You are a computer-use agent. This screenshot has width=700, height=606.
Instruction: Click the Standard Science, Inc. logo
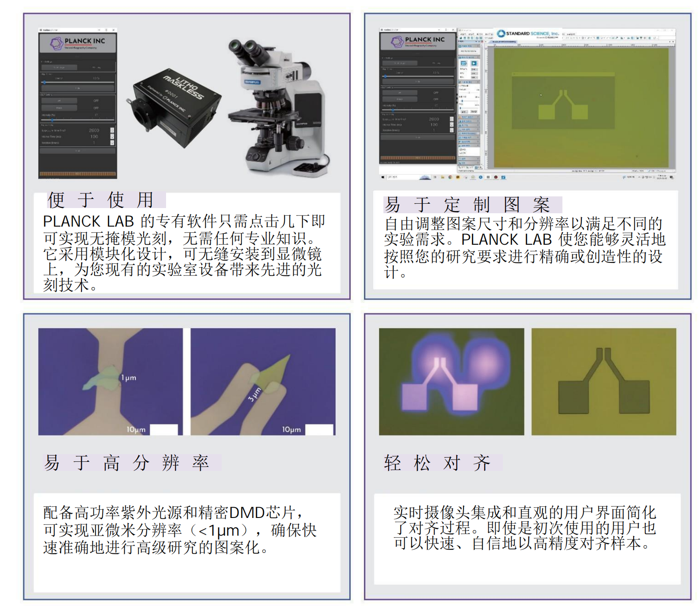click(x=528, y=33)
